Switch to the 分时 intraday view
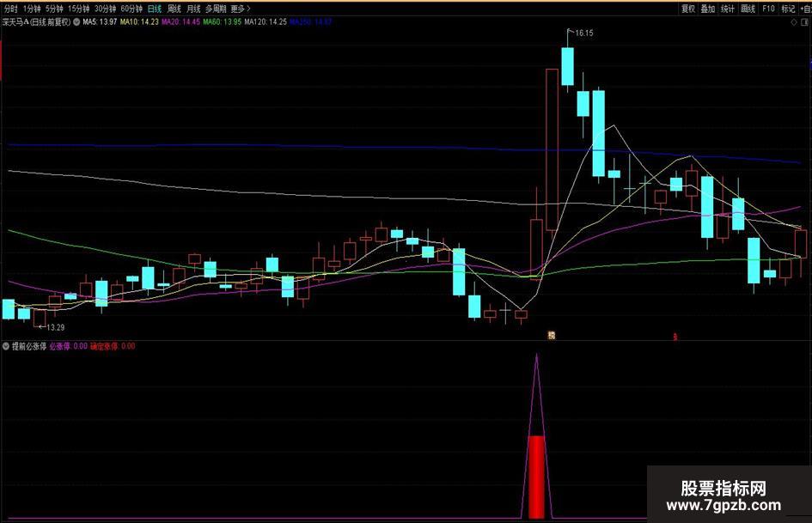The height and width of the screenshot is (523, 812). click(10, 9)
